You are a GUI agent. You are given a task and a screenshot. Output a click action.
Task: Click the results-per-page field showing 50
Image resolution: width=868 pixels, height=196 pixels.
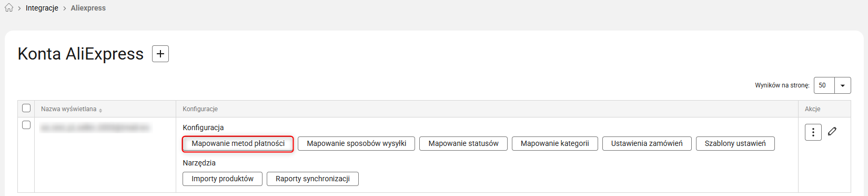(x=824, y=85)
